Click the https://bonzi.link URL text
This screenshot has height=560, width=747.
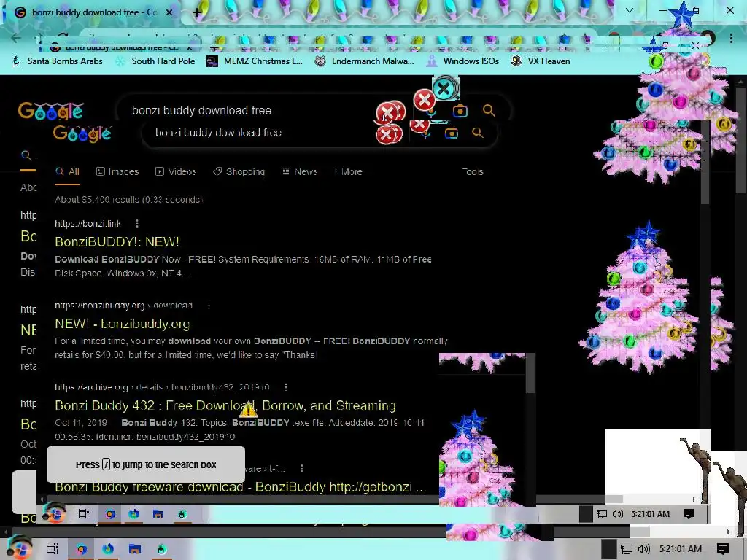tap(88, 223)
